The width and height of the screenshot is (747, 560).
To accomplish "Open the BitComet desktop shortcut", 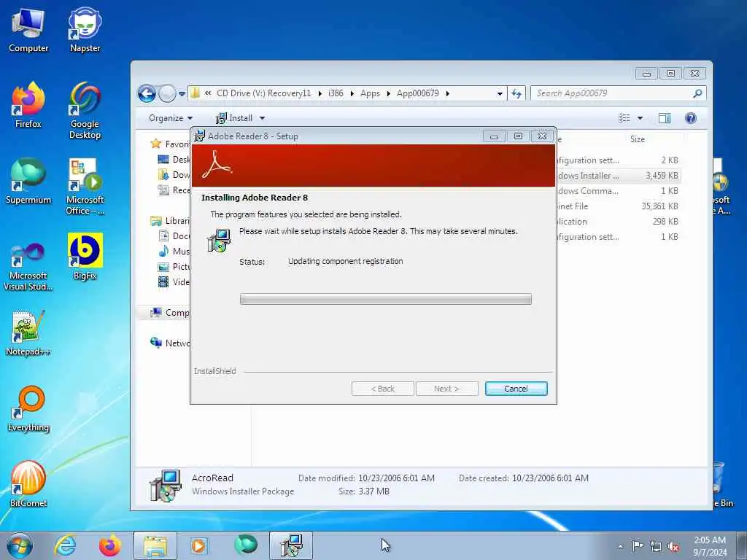I will [28, 484].
